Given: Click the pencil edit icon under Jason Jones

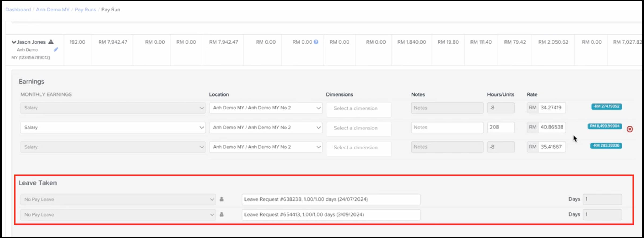Looking at the screenshot, I should (56, 49).
